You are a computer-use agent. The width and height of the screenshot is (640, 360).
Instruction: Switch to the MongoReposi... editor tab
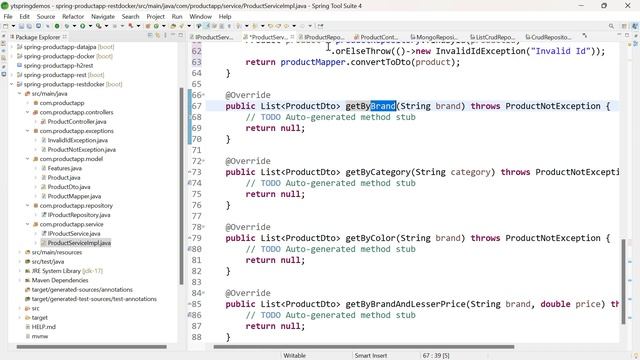[x=433, y=37]
